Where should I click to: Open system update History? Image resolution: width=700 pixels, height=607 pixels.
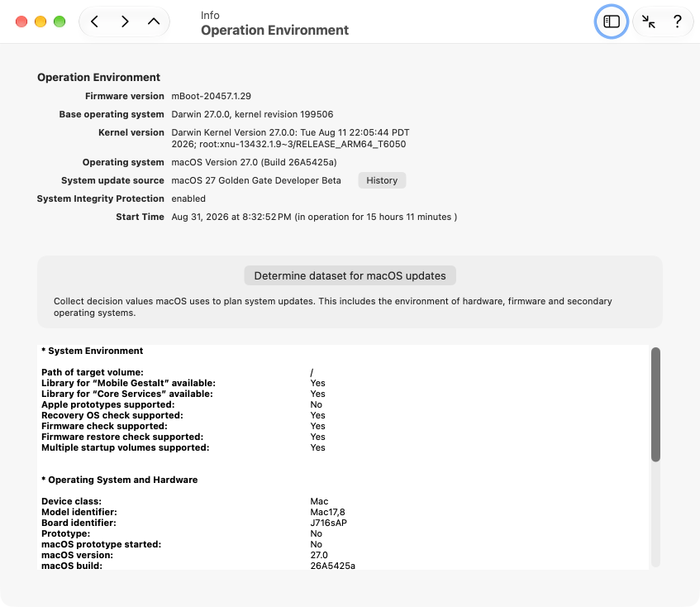coord(382,180)
